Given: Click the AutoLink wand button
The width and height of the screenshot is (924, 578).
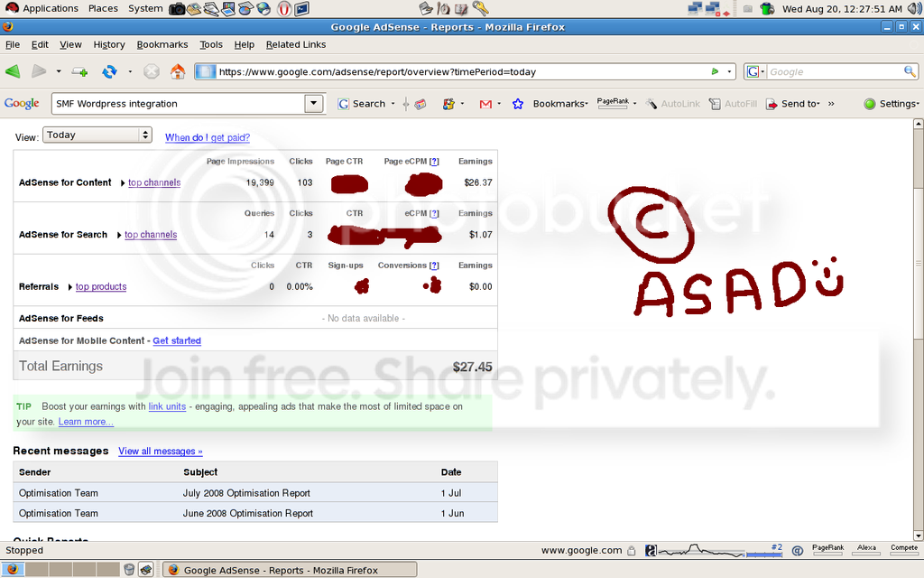Looking at the screenshot, I should click(672, 104).
